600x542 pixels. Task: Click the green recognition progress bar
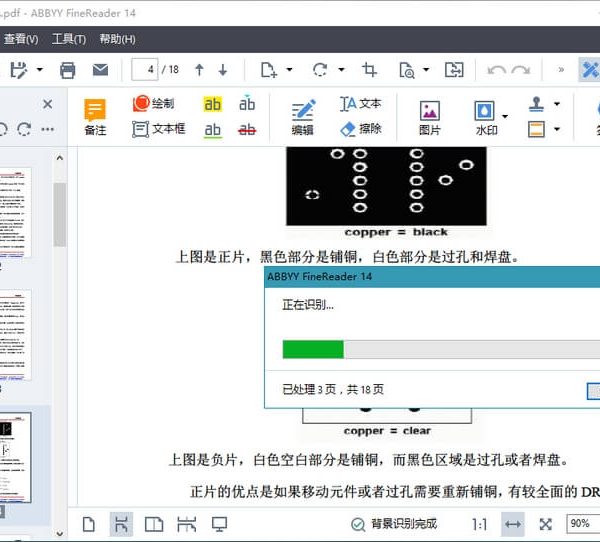(x=313, y=349)
